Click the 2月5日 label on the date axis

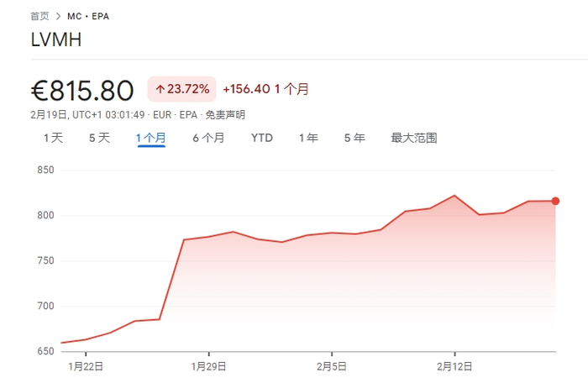tap(332, 366)
